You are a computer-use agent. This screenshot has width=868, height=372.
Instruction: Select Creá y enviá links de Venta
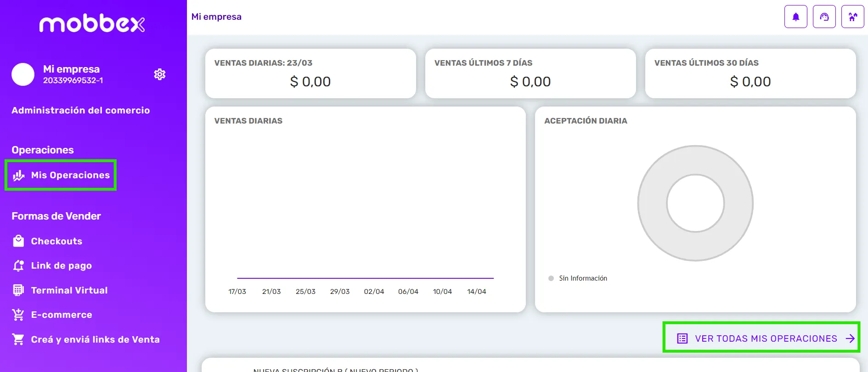pos(95,339)
